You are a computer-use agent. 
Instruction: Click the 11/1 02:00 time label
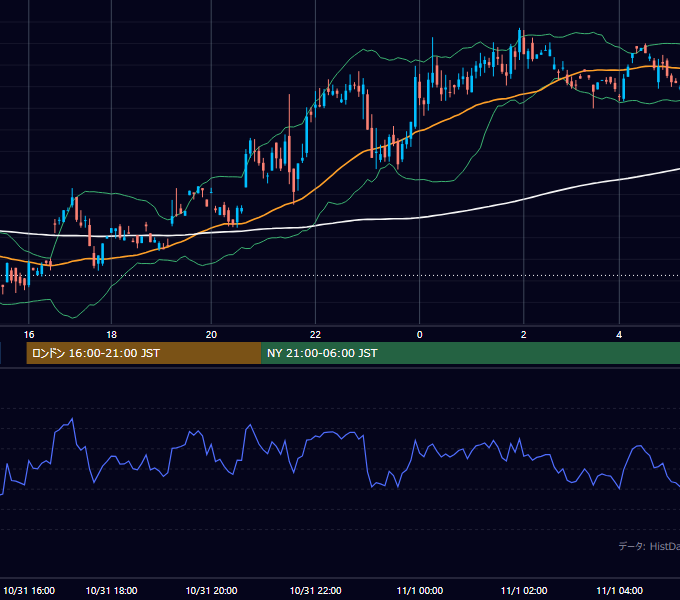point(523,590)
